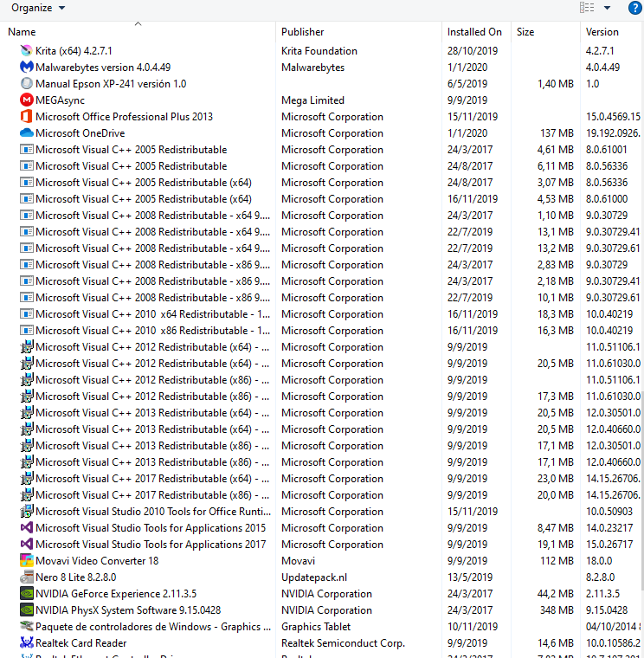644x658 pixels.
Task: Click the Malwarebytes version 4.0.4.49 icon
Action: (27, 68)
